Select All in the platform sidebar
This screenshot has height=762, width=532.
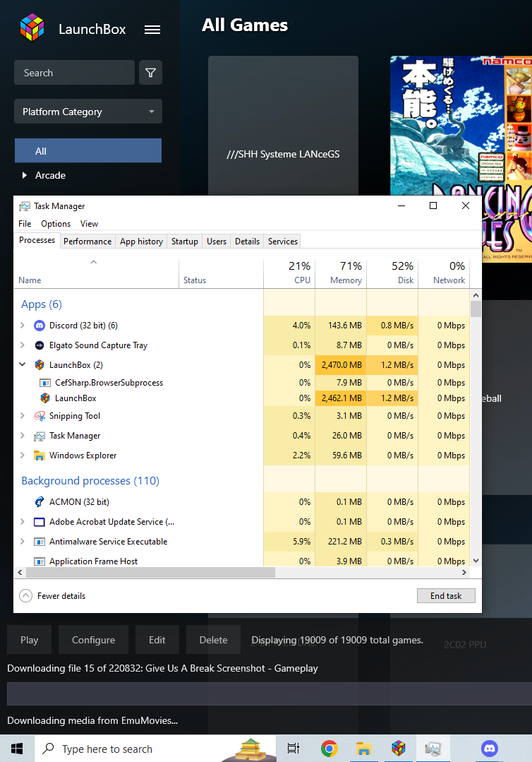click(x=88, y=150)
